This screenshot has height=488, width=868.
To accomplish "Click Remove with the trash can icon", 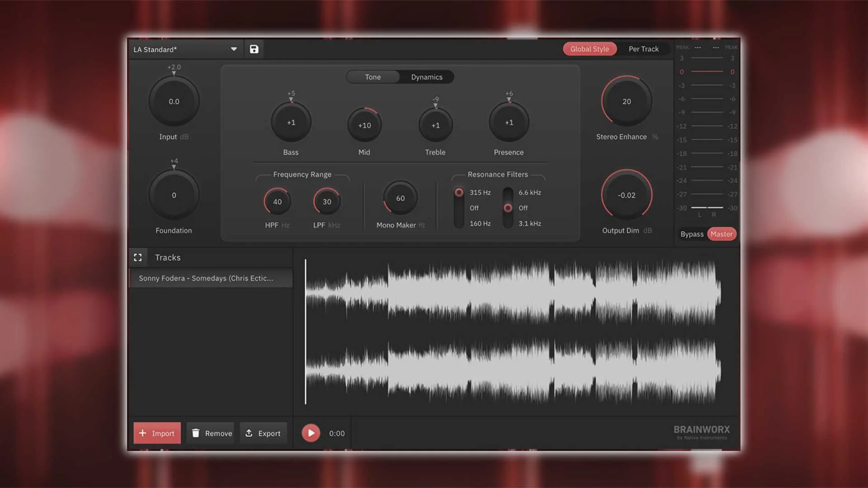I will tap(212, 433).
